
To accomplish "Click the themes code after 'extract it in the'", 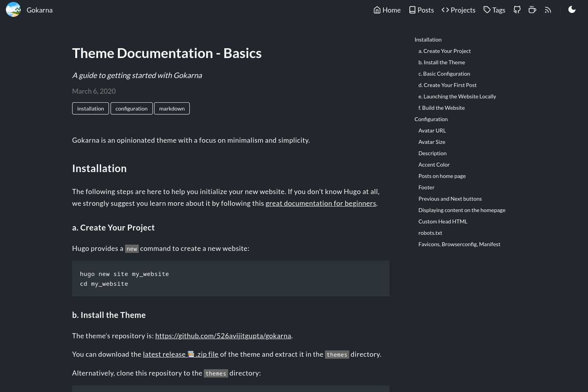I will (337, 355).
